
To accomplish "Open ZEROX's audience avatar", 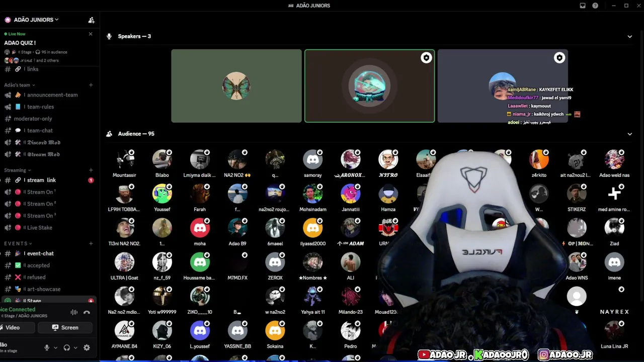I will [x=275, y=262].
